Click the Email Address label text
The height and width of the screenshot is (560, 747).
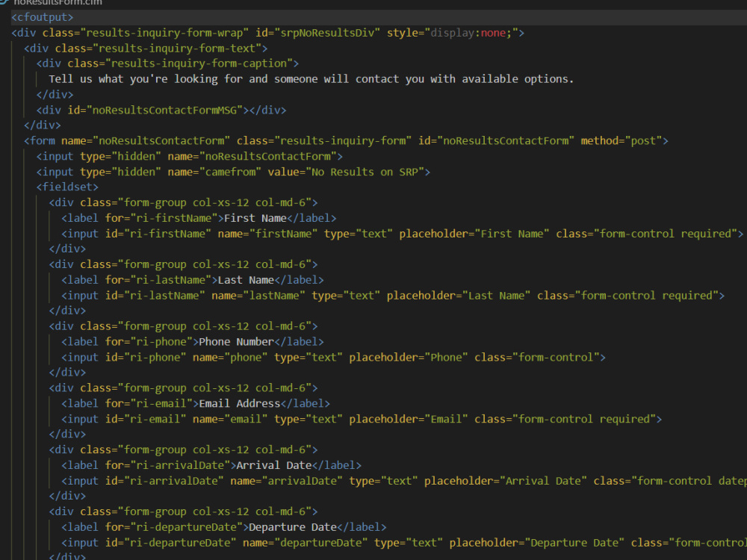(x=240, y=404)
